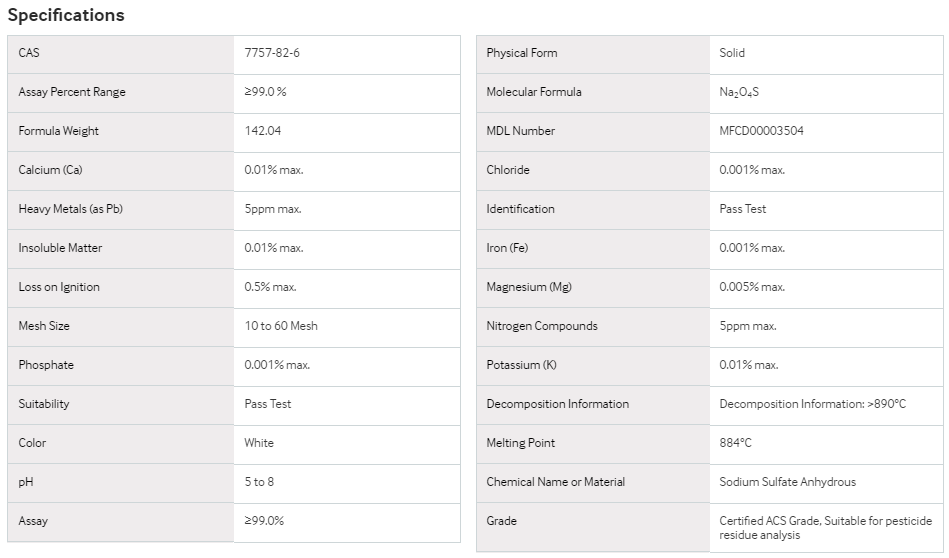
Task: Click the Physical Form value Solid
Action: (x=732, y=53)
